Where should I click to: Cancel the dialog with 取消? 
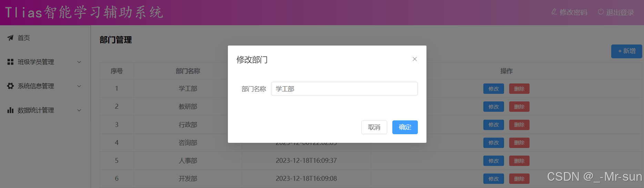374,127
